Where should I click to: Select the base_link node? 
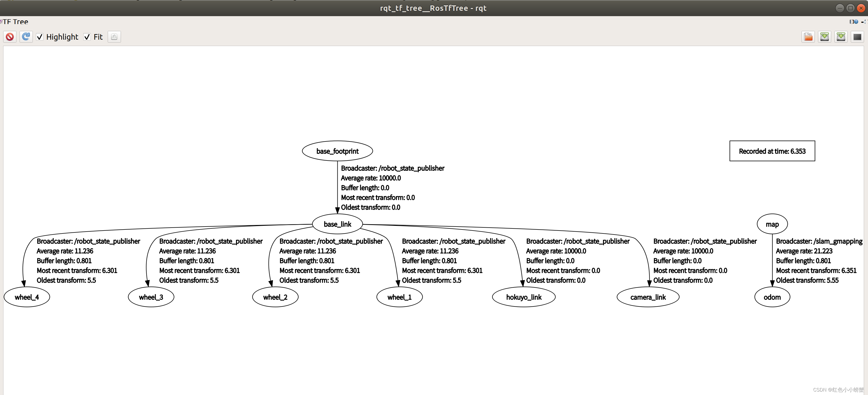coord(337,224)
